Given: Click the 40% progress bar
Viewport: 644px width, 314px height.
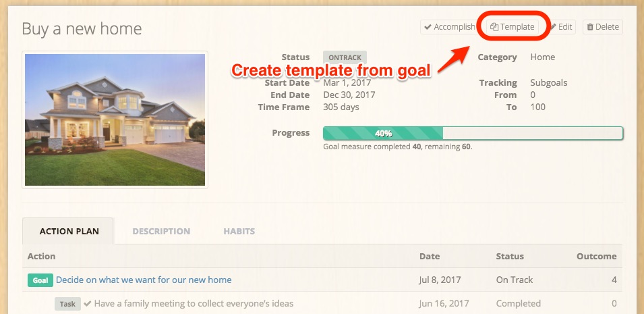Looking at the screenshot, I should click(x=473, y=133).
